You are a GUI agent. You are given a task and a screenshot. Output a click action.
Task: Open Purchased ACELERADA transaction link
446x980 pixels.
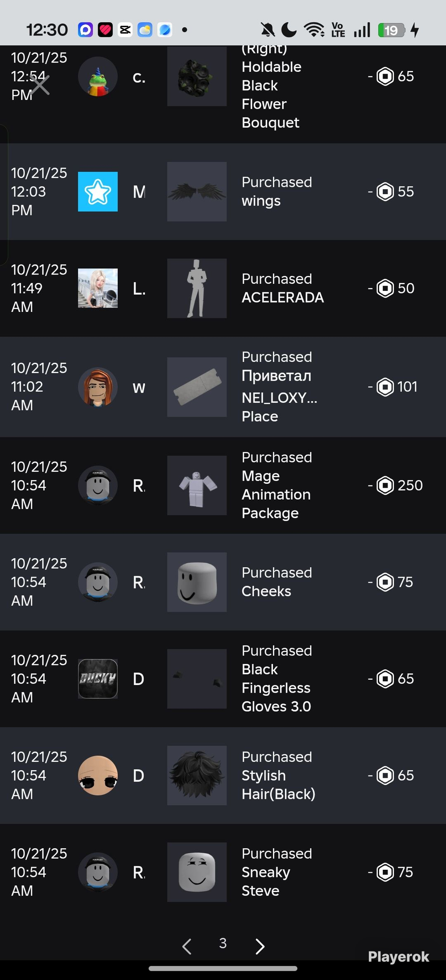[x=283, y=288]
